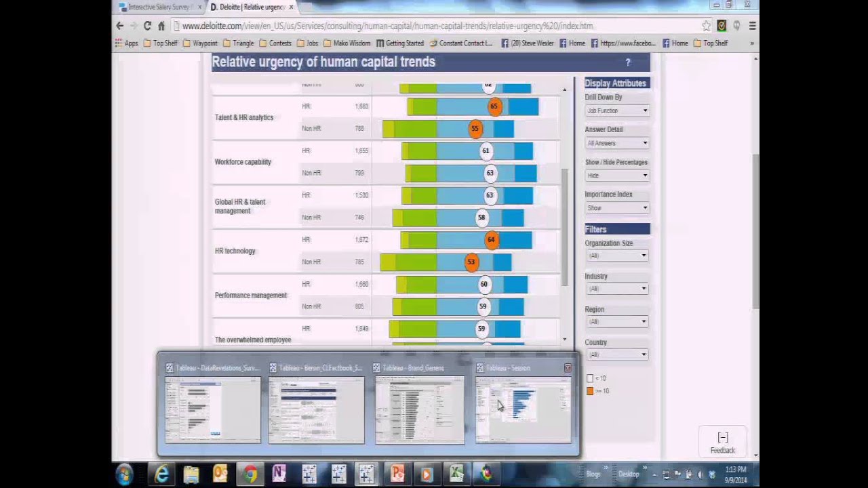
Task: Open Excel from the taskbar
Action: pos(456,474)
